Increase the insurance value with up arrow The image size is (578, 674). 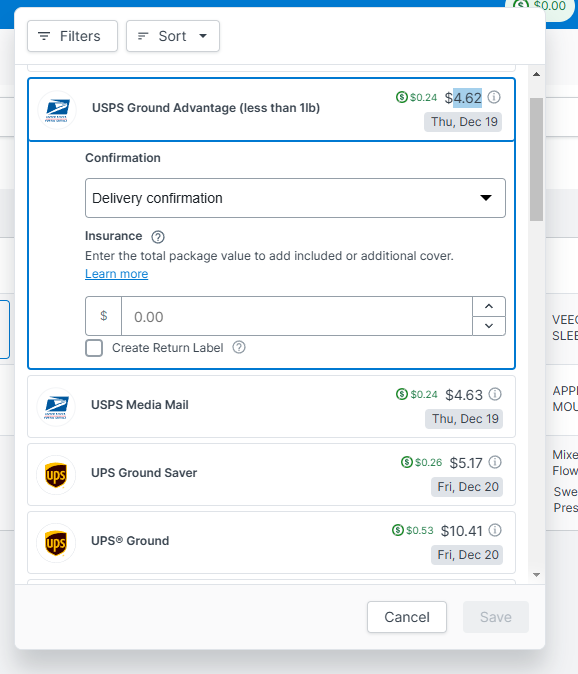click(489, 306)
